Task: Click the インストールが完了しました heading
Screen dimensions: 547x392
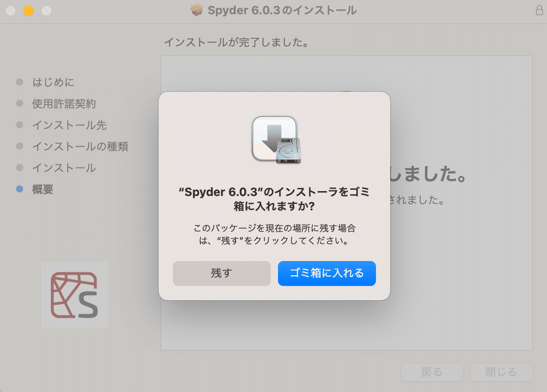Action: click(x=237, y=43)
